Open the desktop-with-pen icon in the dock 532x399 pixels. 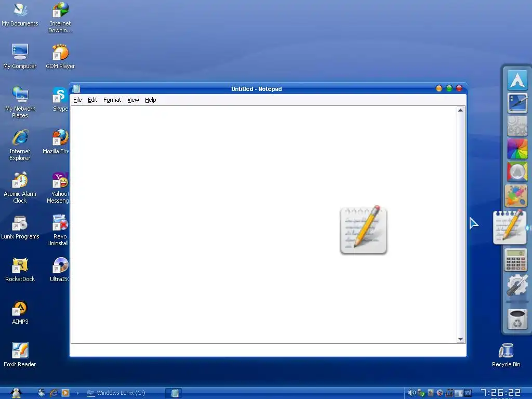pos(517,102)
